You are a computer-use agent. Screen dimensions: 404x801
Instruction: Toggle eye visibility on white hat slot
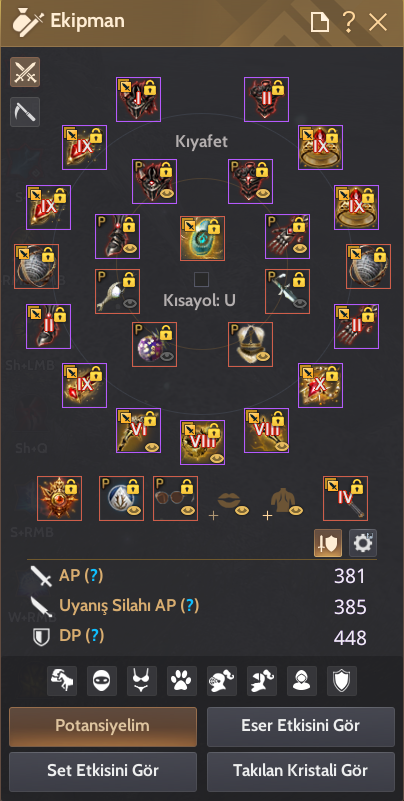click(x=263, y=357)
